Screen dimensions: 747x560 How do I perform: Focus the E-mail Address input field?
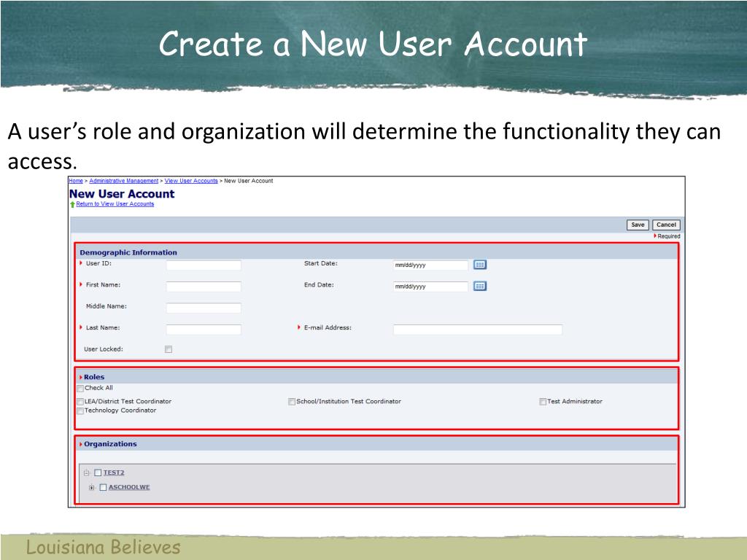[477, 330]
